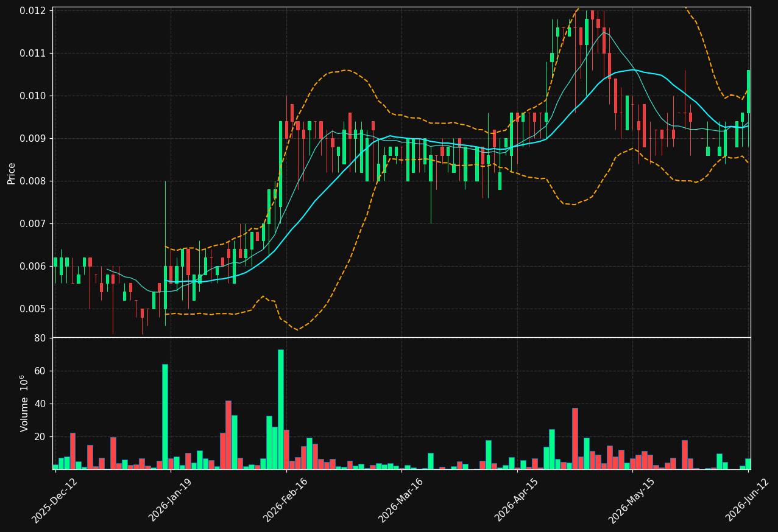The height and width of the screenshot is (532, 778).
Task: Click the 0.010 price axis value
Action: [x=34, y=96]
